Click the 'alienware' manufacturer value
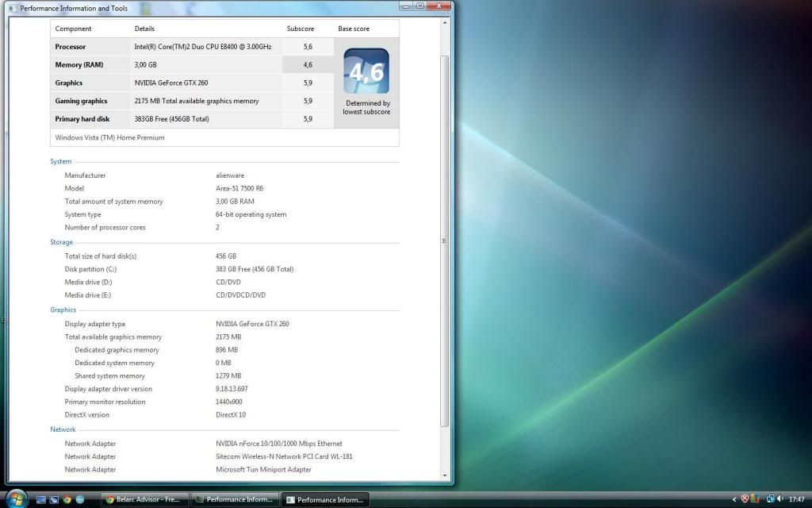This screenshot has width=812, height=508. pos(230,175)
